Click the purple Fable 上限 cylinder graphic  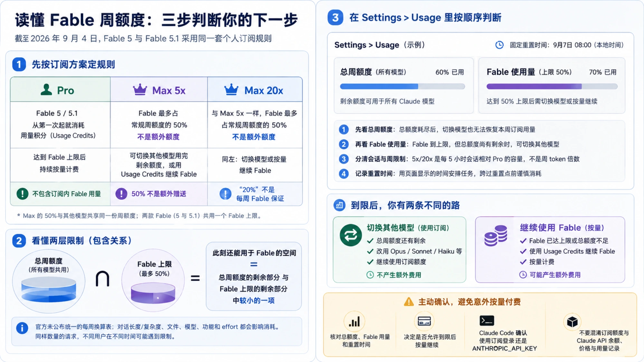pos(153,293)
